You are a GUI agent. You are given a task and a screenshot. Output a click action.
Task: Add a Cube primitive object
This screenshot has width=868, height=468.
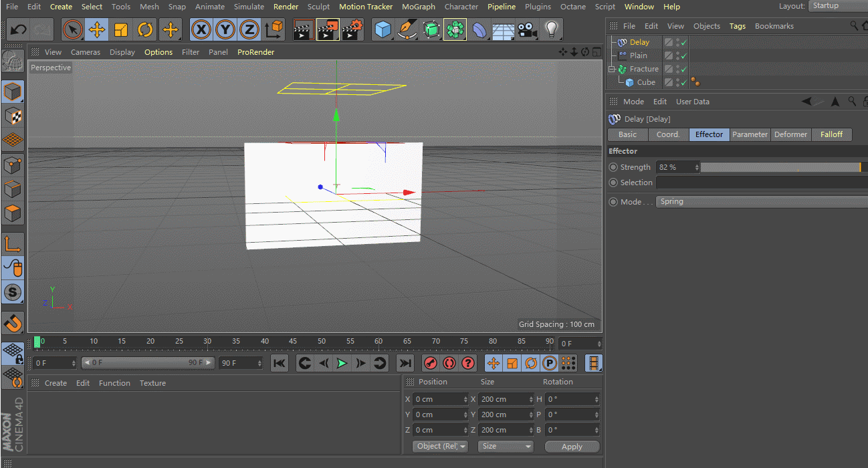383,30
